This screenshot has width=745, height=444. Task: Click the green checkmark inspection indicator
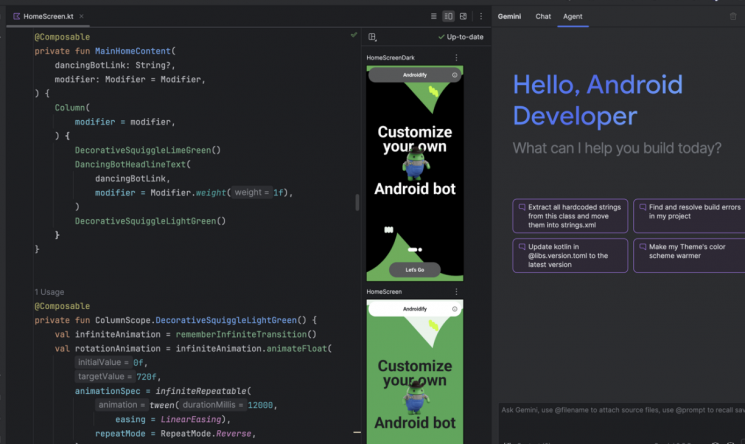pyautogui.click(x=353, y=35)
